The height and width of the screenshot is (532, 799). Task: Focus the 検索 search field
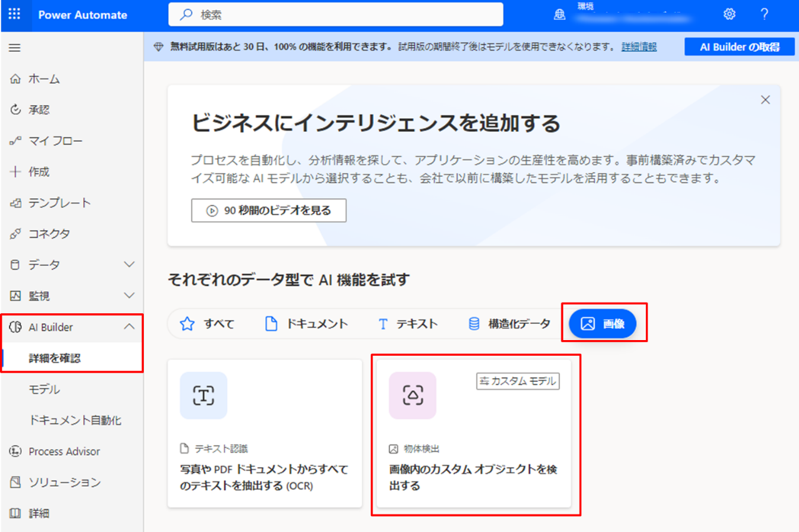336,14
